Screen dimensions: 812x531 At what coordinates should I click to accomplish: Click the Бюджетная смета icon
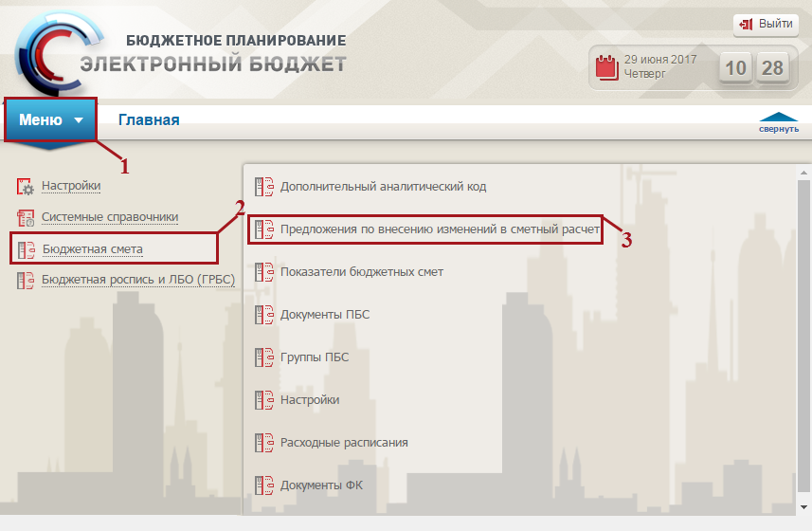click(26, 249)
